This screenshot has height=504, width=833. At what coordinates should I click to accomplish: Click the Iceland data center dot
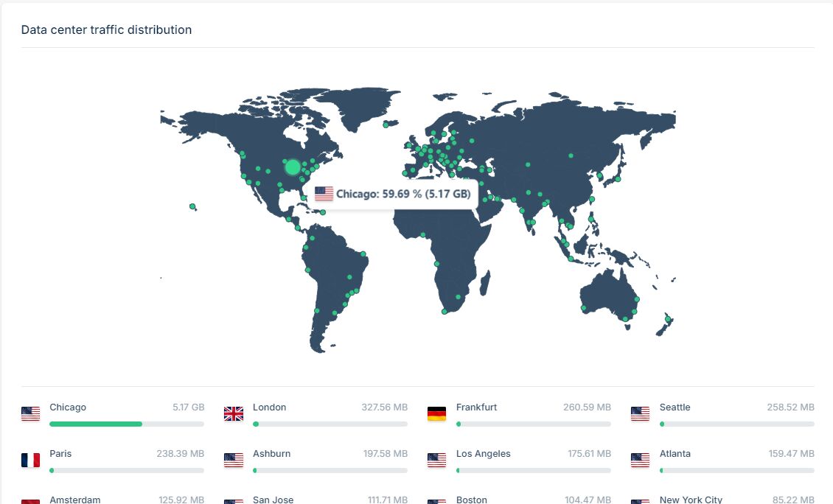pos(386,125)
